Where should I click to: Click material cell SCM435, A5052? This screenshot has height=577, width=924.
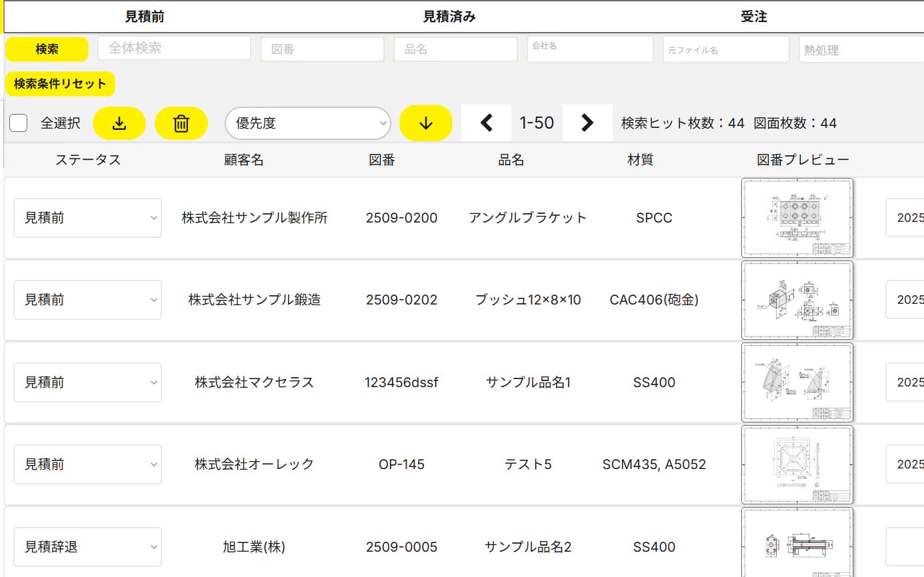[x=654, y=464]
